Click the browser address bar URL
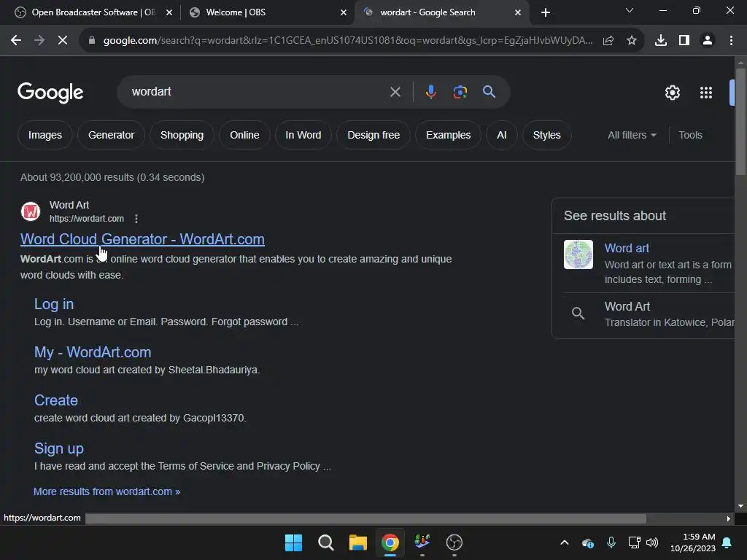This screenshot has width=747, height=560. click(348, 41)
